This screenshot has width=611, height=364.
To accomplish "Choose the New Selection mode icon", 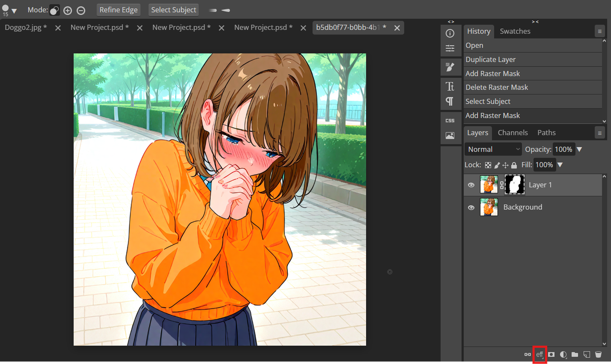I will coord(54,10).
